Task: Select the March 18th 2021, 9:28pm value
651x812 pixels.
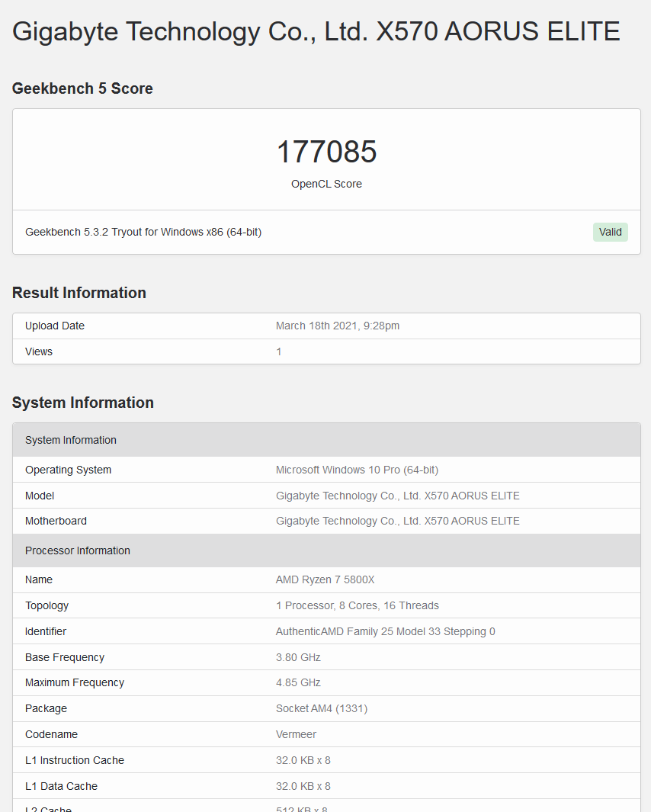Action: (338, 326)
